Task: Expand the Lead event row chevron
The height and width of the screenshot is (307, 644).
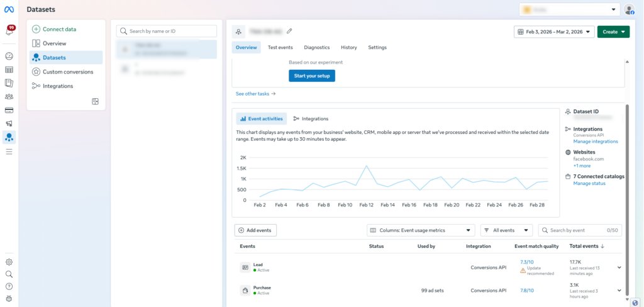Action: pos(619,267)
